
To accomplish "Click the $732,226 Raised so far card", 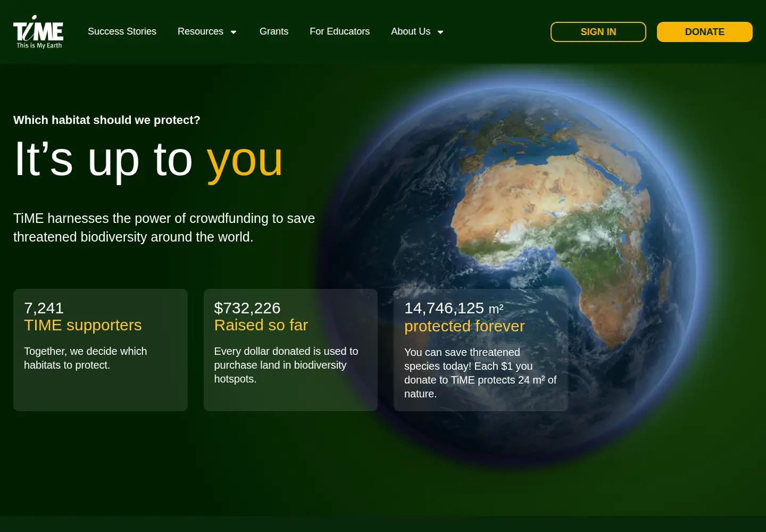I will 290,350.
